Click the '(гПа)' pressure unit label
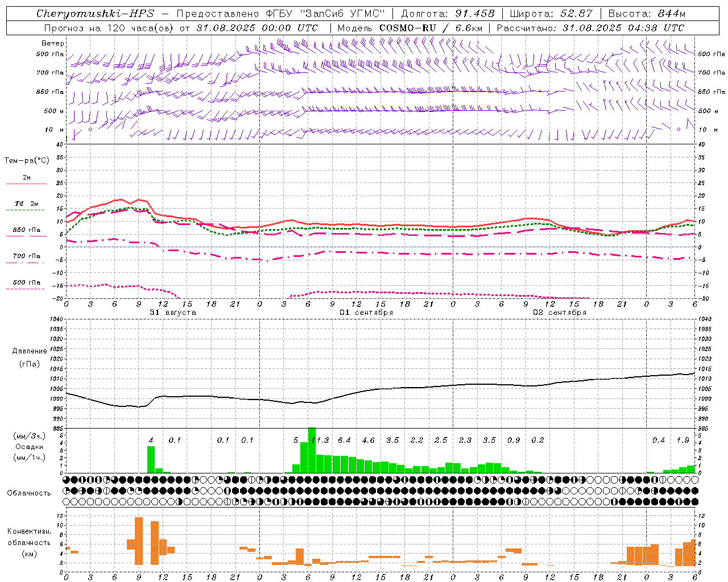The height and width of the screenshot is (582, 728). pyautogui.click(x=30, y=364)
